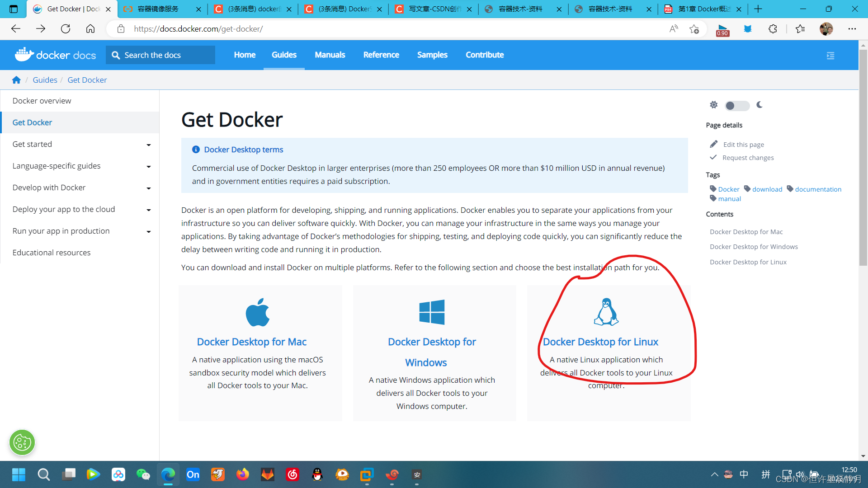Expand the Develop with Docker section
The height and width of the screenshot is (488, 868).
[149, 188]
